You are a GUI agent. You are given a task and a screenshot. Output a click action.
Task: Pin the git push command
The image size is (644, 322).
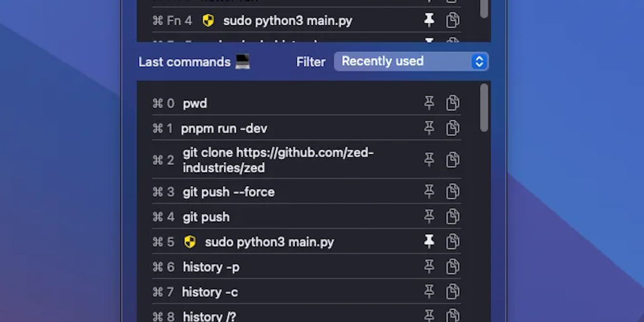coord(430,216)
